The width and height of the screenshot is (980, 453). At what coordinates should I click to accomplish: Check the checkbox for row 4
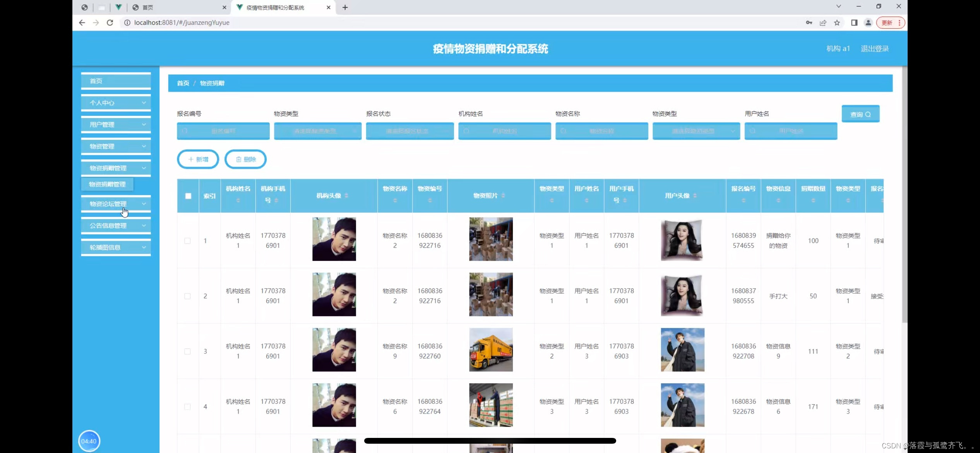pos(187,407)
